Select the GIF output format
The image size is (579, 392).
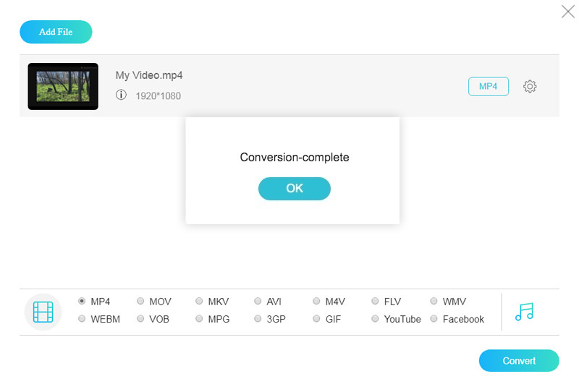317,319
